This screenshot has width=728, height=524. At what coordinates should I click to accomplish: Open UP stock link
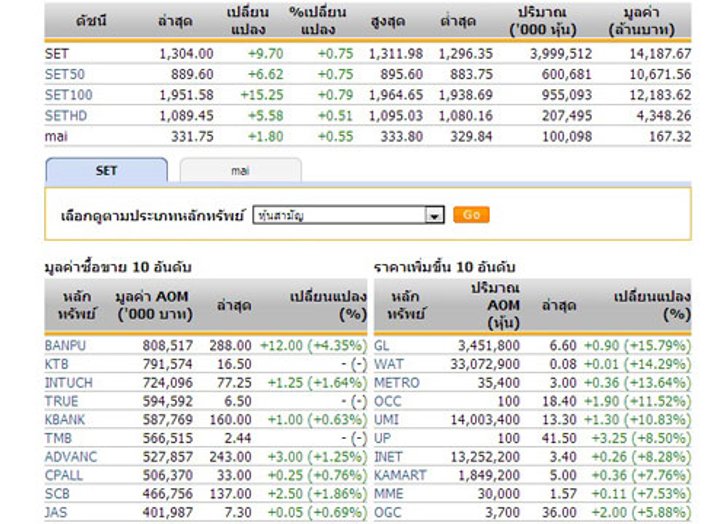coord(383,439)
